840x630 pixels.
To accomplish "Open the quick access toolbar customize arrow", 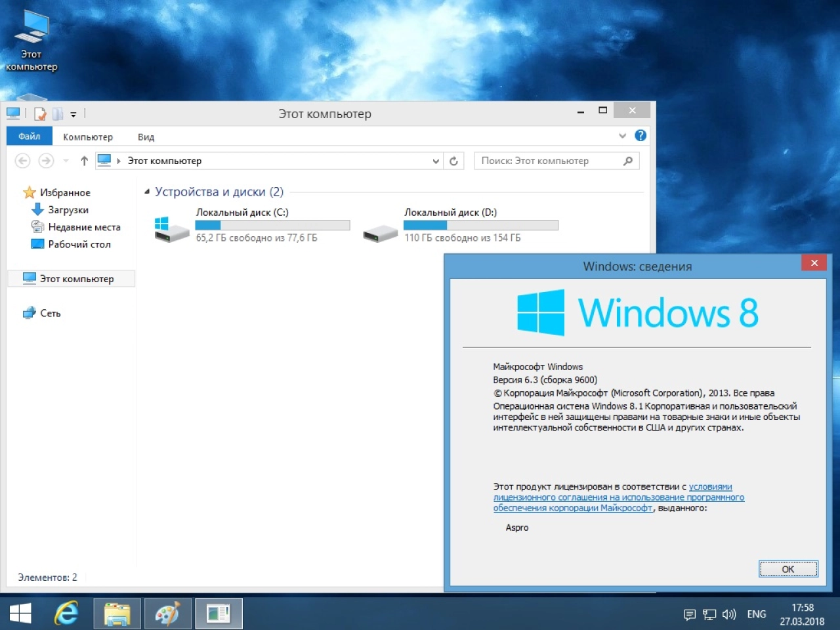I will click(73, 115).
